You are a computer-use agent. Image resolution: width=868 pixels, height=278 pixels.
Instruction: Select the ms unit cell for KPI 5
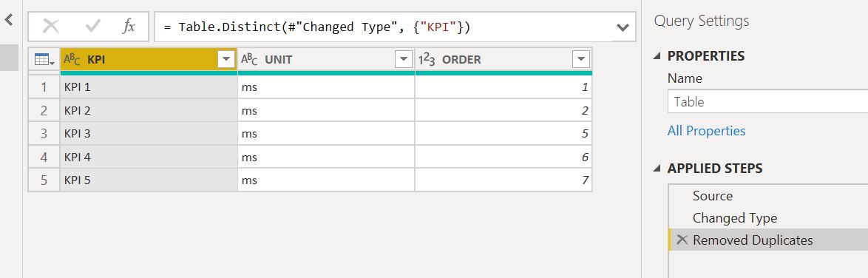[x=326, y=180]
